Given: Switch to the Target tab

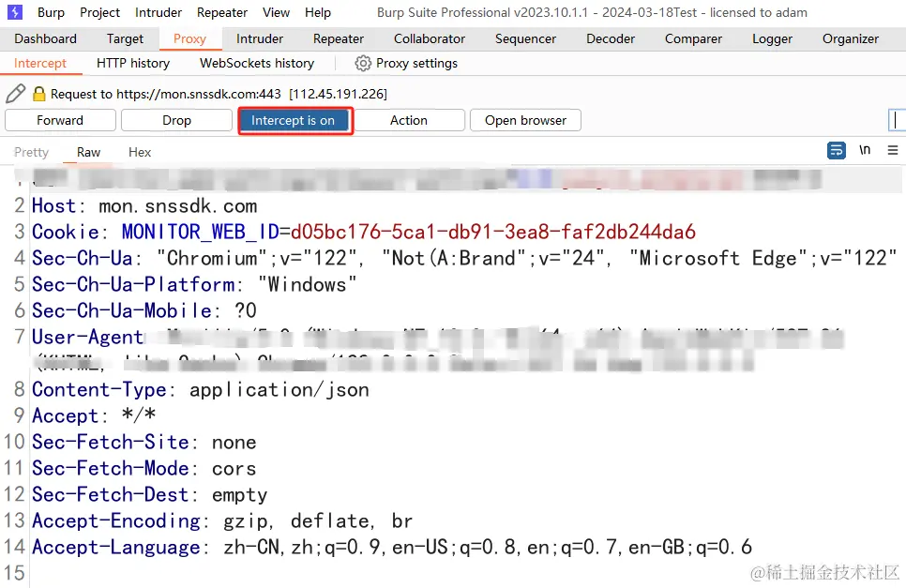Looking at the screenshot, I should (x=125, y=38).
